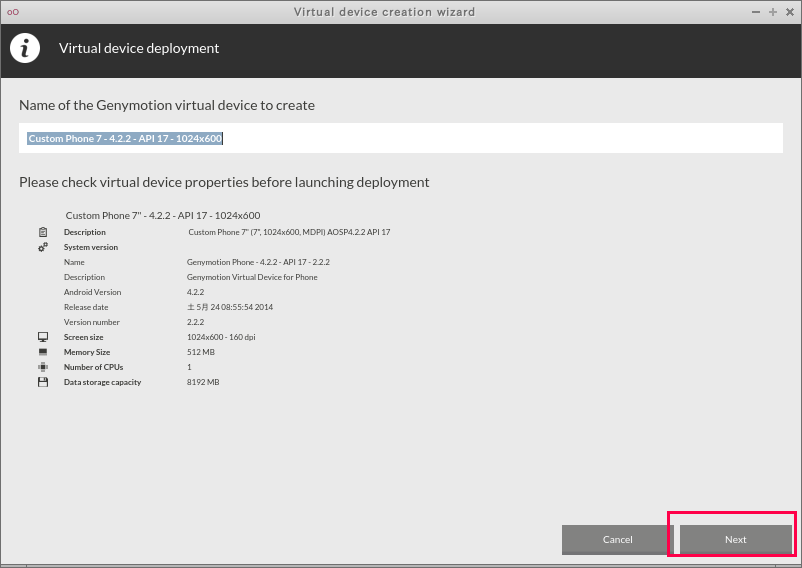Image resolution: width=802 pixels, height=568 pixels.
Task: Click the Number of CPUs processor icon
Action: pyautogui.click(x=43, y=367)
